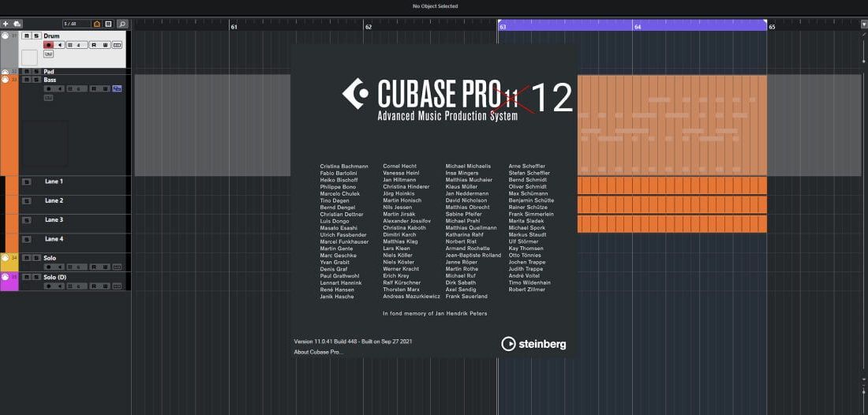Click the track count field at top of track list
868x415 pixels.
[x=77, y=24]
